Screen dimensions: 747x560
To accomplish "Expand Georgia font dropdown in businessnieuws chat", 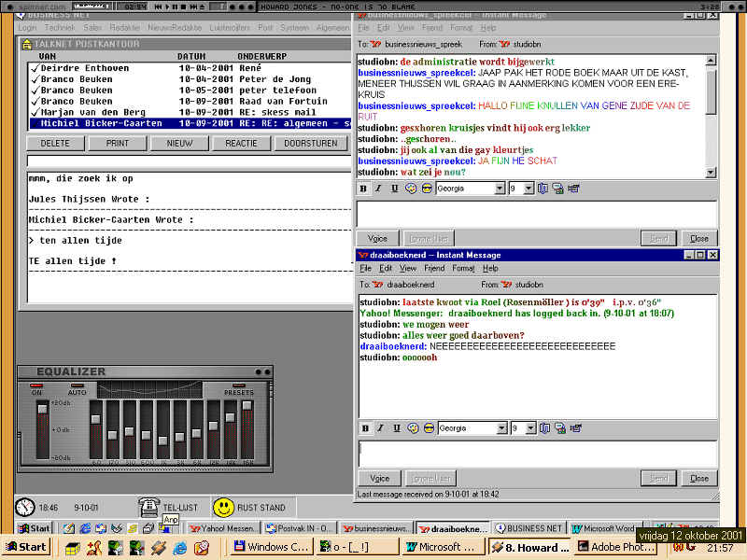I will 500,189.
